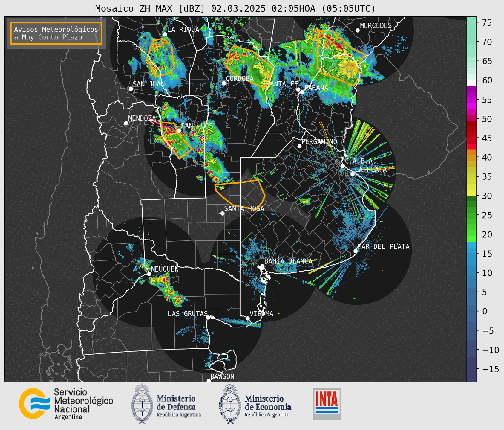
Task: Click the CORDOBA city label
Action: click(x=240, y=79)
